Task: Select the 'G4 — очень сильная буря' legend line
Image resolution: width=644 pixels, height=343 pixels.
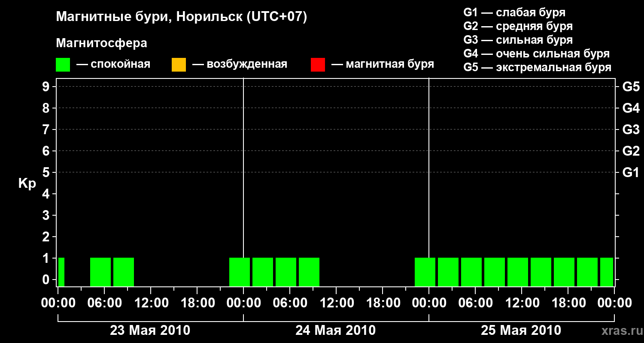Action: pyautogui.click(x=537, y=54)
